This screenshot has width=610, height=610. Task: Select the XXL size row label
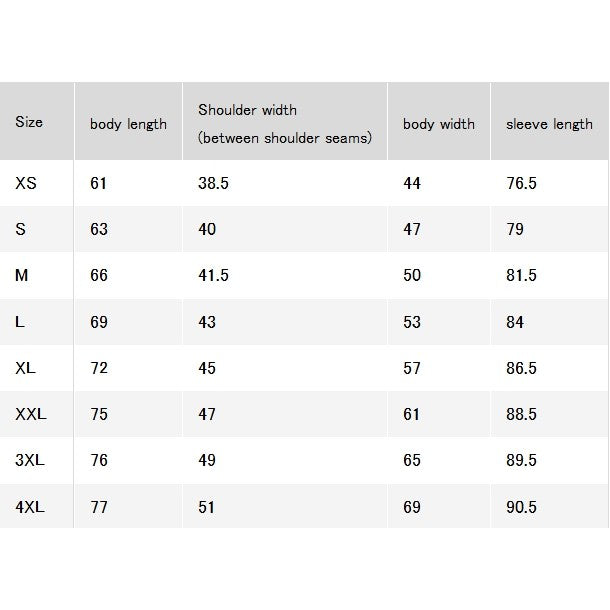[x=31, y=414]
